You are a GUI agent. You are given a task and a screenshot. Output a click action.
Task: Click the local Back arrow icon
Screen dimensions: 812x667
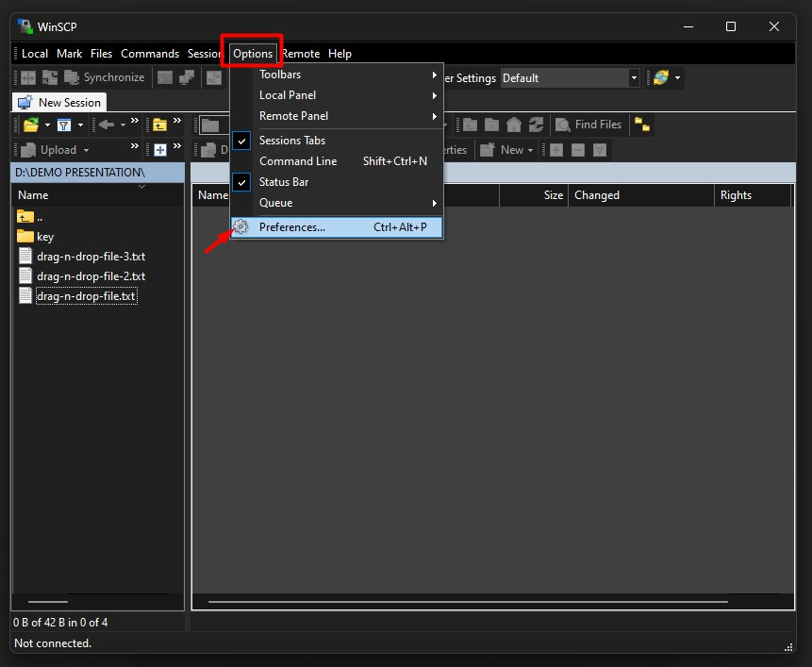pyautogui.click(x=107, y=125)
